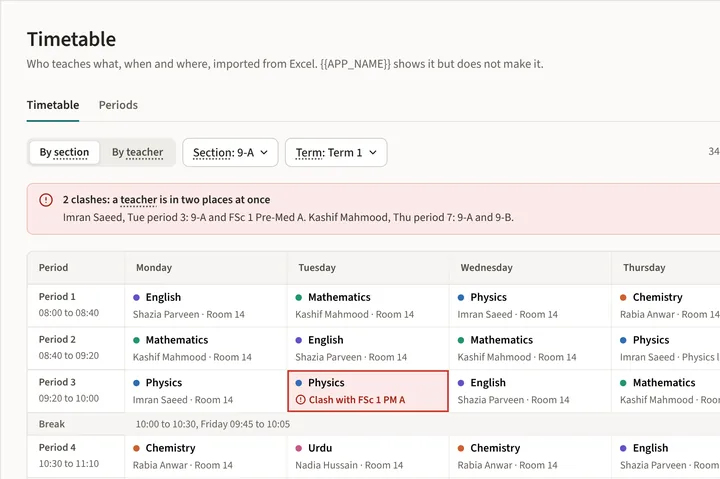
Task: Select the Period 4 row label
Action: click(x=57, y=447)
